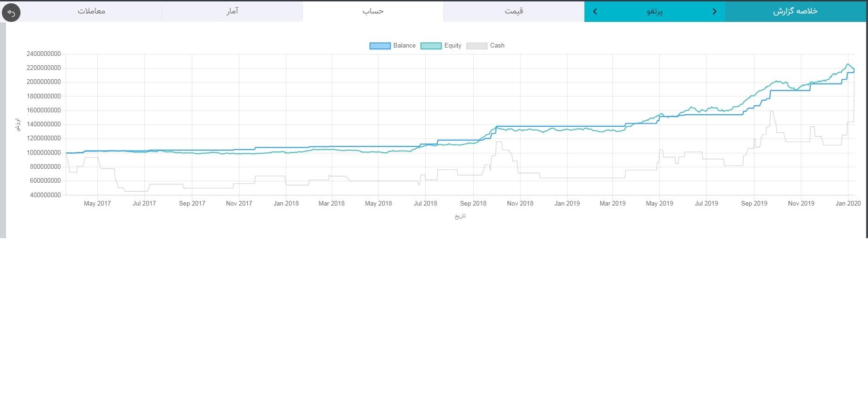
Task: Select the حساب tab
Action: [373, 11]
